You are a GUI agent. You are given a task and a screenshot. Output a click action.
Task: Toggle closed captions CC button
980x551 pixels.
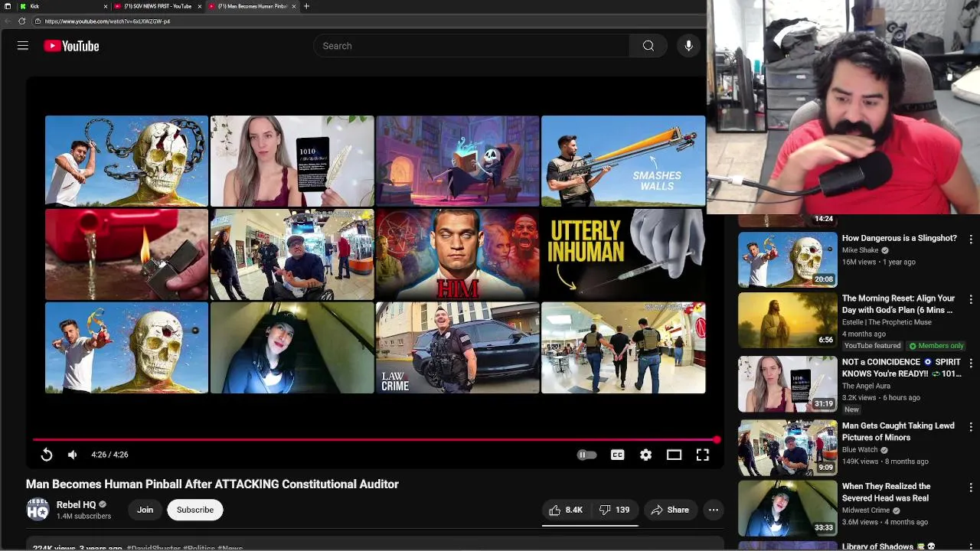coord(617,455)
